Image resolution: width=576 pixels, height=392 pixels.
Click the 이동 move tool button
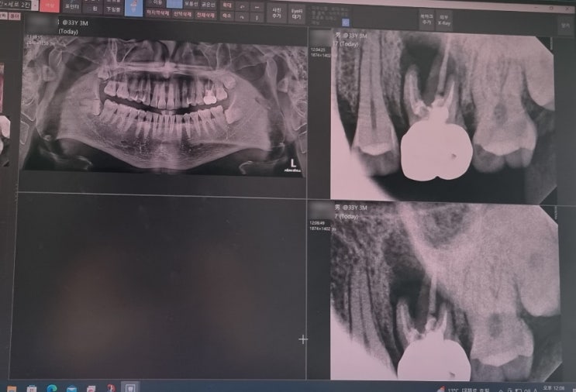157,3
